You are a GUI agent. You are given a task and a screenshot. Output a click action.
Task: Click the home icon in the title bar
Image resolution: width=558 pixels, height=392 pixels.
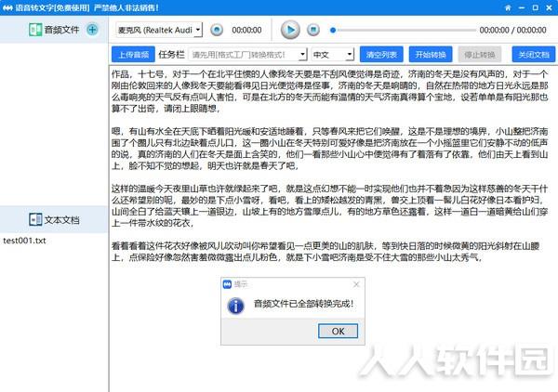508,7
